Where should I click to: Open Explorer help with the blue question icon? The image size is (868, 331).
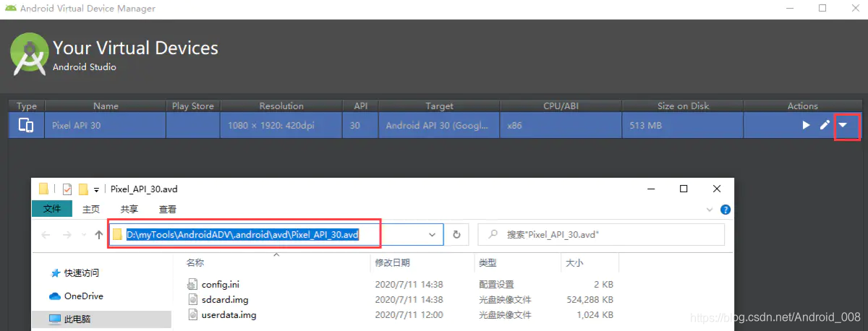click(725, 210)
